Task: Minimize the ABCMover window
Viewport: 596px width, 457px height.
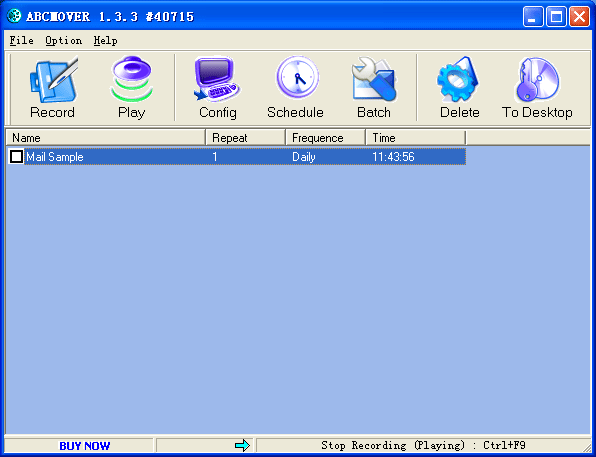Action: click(533, 17)
